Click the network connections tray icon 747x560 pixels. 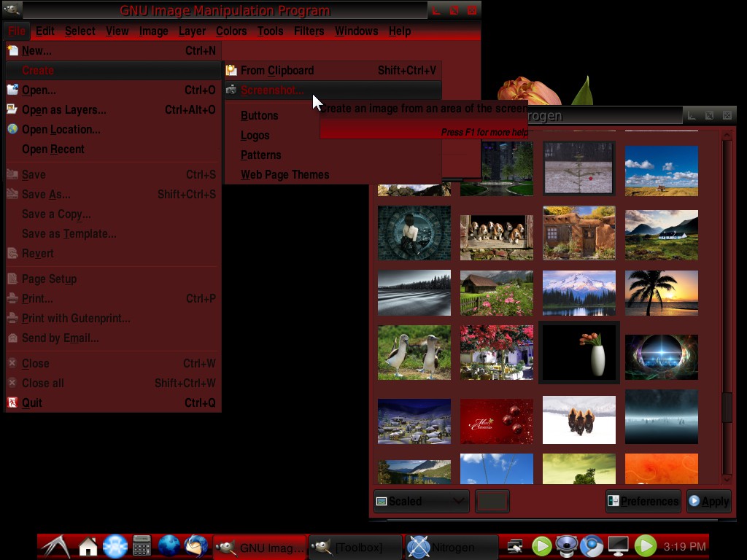tap(514, 546)
